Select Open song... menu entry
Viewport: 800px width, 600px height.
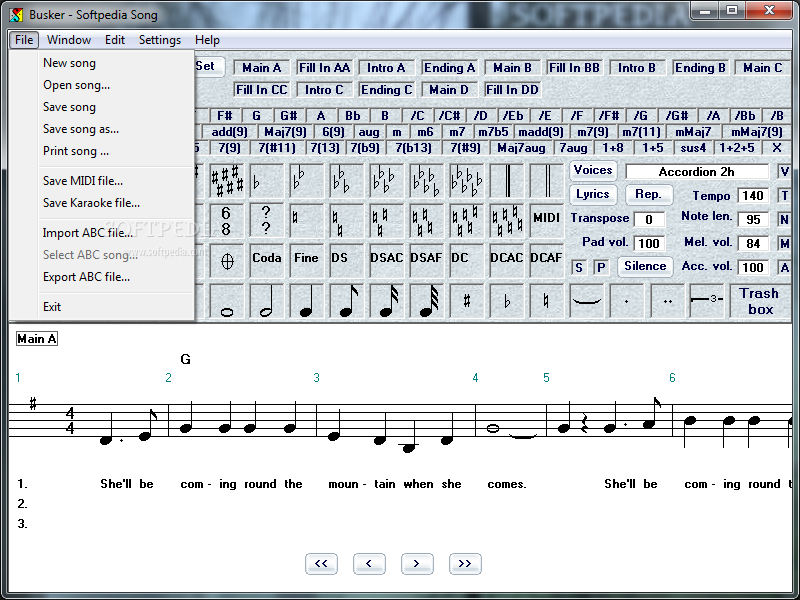77,85
